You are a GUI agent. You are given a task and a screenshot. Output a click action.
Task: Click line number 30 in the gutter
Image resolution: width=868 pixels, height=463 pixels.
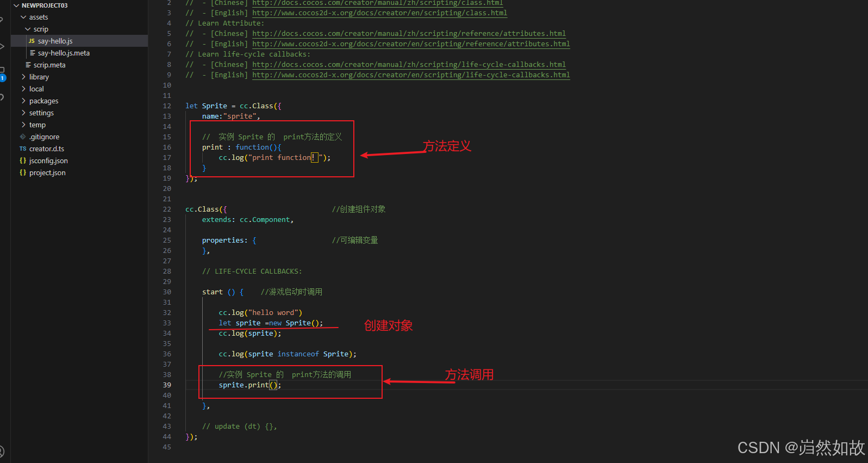[167, 292]
